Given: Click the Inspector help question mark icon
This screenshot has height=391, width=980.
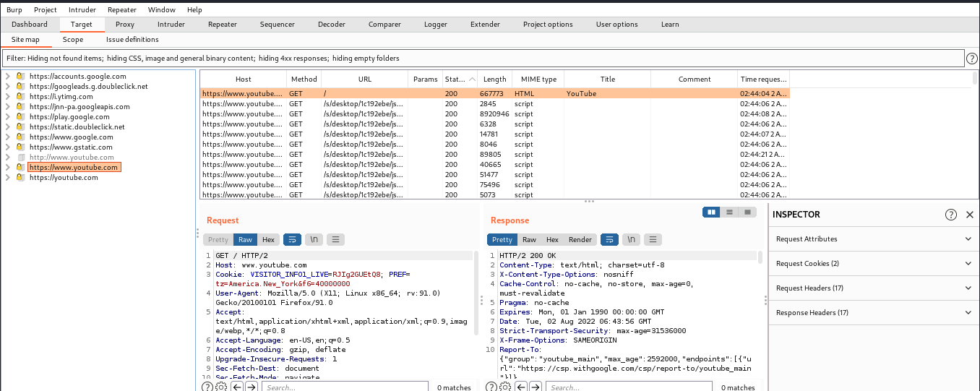Looking at the screenshot, I should [951, 215].
